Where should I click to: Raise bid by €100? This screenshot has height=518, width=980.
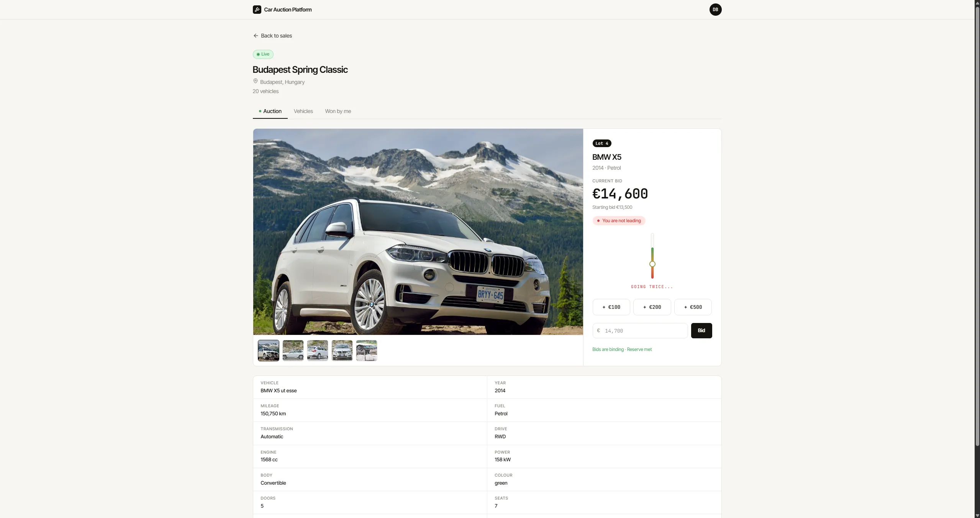pyautogui.click(x=611, y=307)
